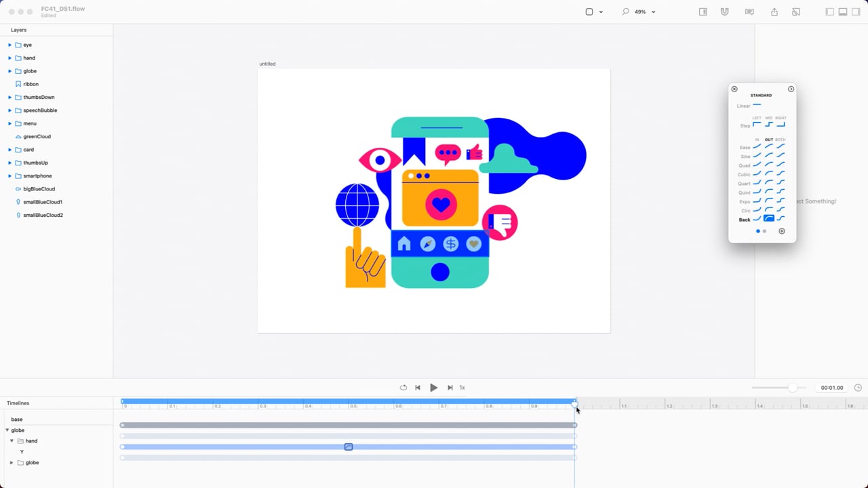
Task: Pick the Ease Out curve
Action: pyautogui.click(x=769, y=146)
